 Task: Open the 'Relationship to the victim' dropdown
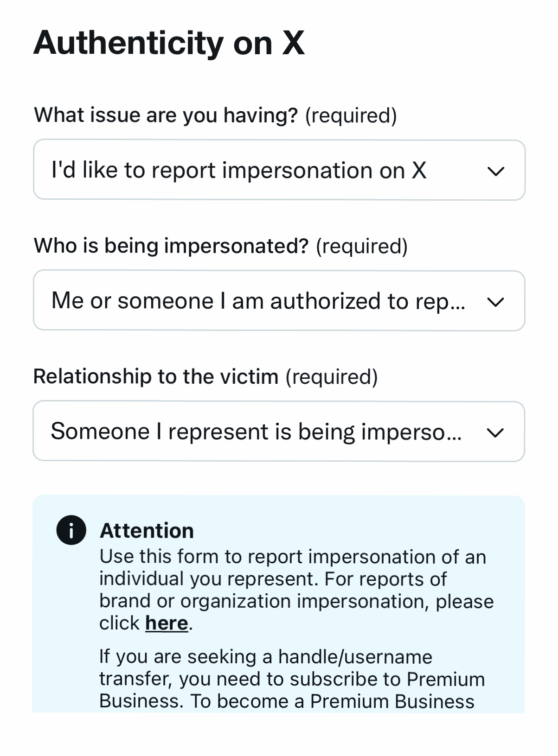279,432
